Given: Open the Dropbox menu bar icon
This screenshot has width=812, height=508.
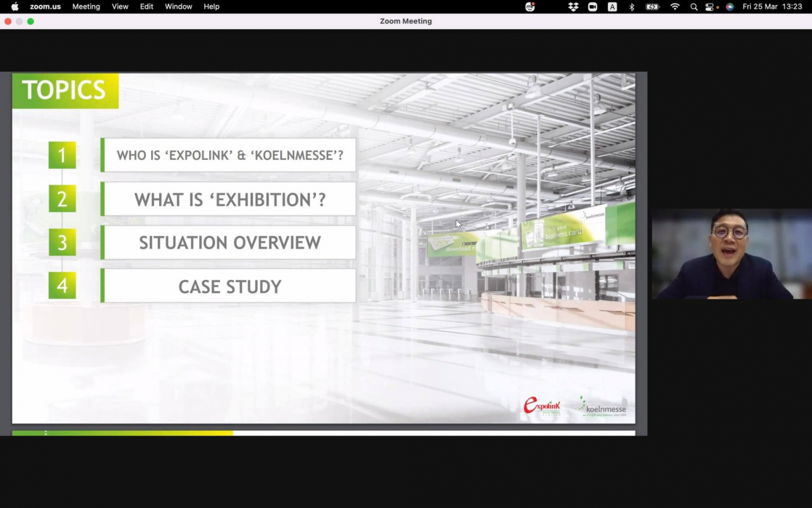Looking at the screenshot, I should (x=573, y=7).
